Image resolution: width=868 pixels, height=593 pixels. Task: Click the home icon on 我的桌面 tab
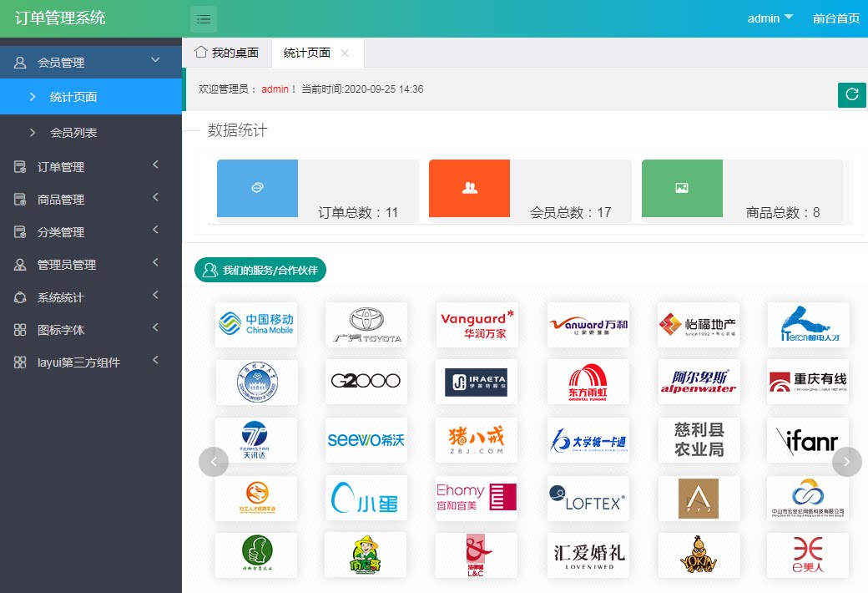coord(201,52)
